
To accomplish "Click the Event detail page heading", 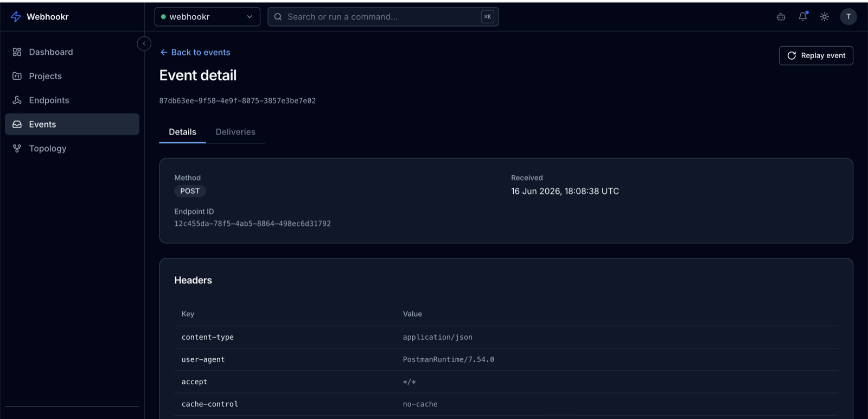I will point(198,75).
